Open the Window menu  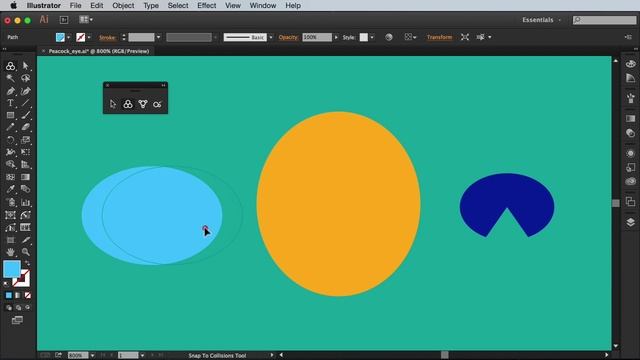coord(263,5)
